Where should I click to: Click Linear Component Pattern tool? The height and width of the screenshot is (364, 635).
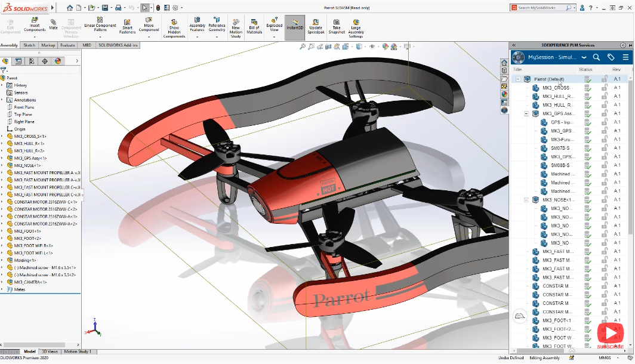pyautogui.click(x=100, y=24)
